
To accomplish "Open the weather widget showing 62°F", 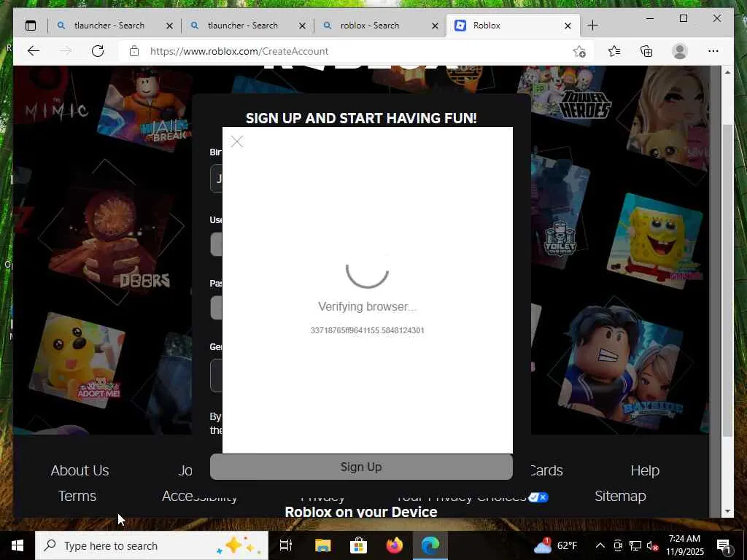I will [555, 545].
